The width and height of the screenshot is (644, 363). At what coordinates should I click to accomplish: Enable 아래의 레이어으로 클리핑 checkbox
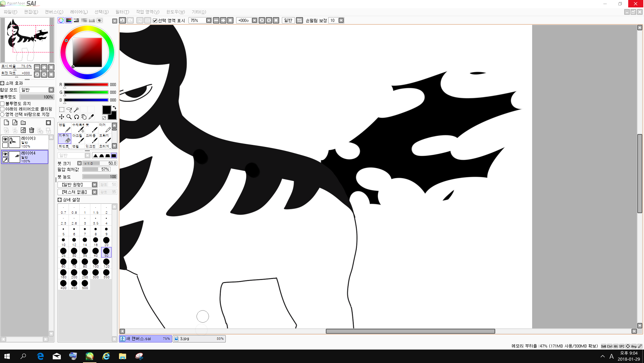(2, 109)
